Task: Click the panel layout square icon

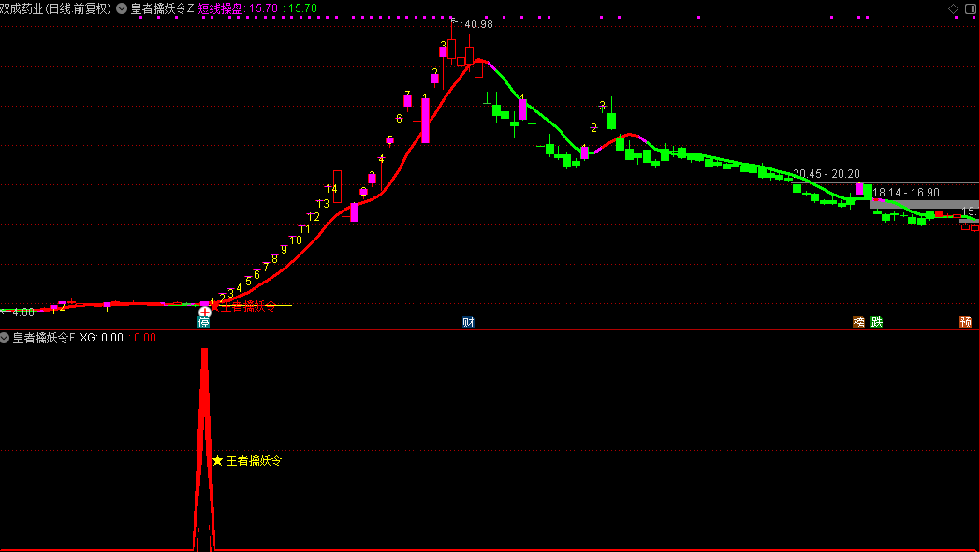Action: [971, 8]
